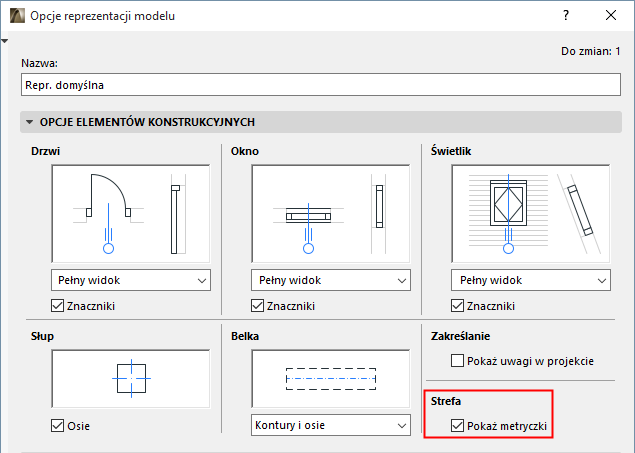Click the Słup column symbol preview
This screenshot has width=635, height=453.
click(x=130, y=380)
